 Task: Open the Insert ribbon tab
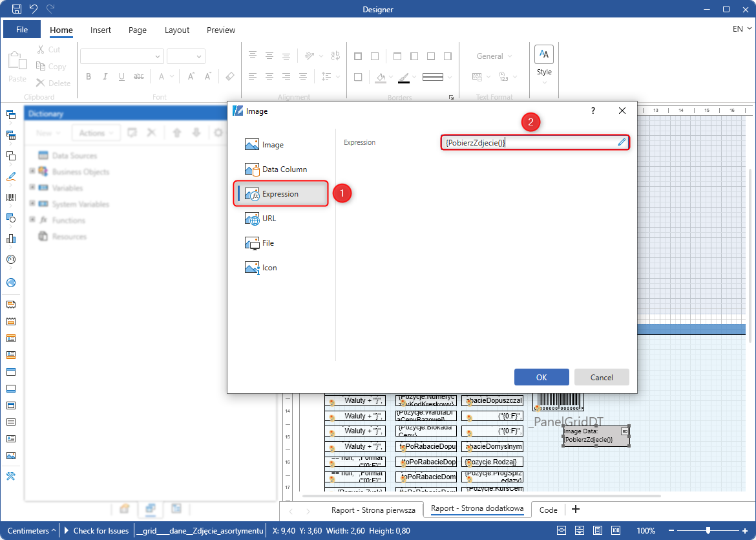(x=101, y=30)
